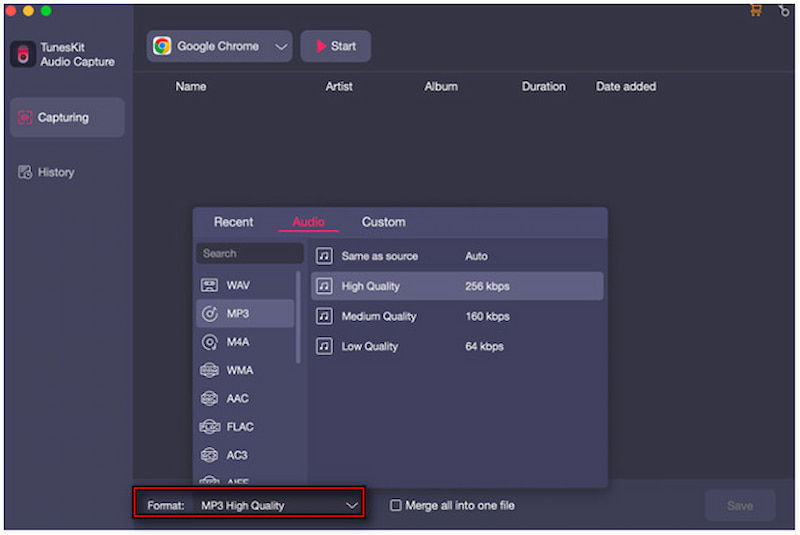Click the TunesKit Audio Capture logo icon

23,54
